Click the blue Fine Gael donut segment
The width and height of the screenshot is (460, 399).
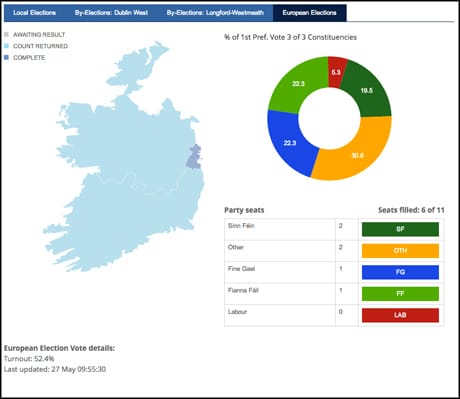(289, 143)
